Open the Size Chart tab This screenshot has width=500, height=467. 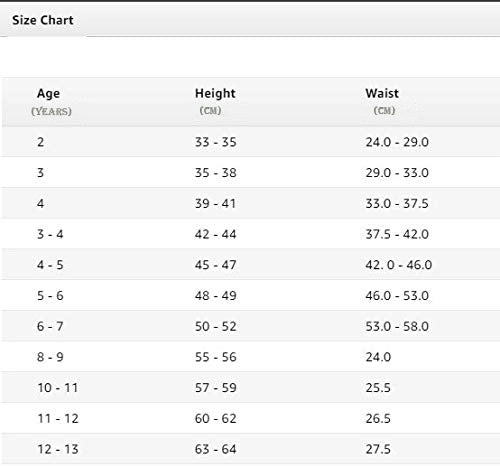click(43, 20)
